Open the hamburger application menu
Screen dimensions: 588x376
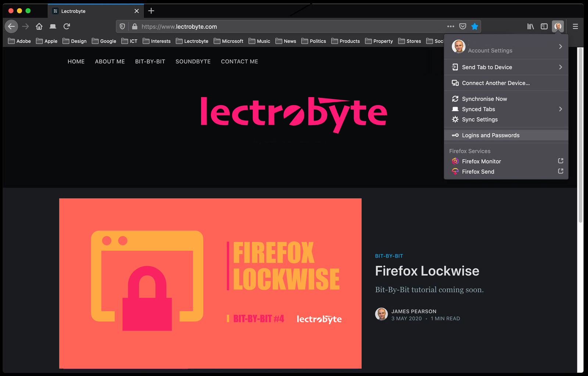pyautogui.click(x=576, y=26)
